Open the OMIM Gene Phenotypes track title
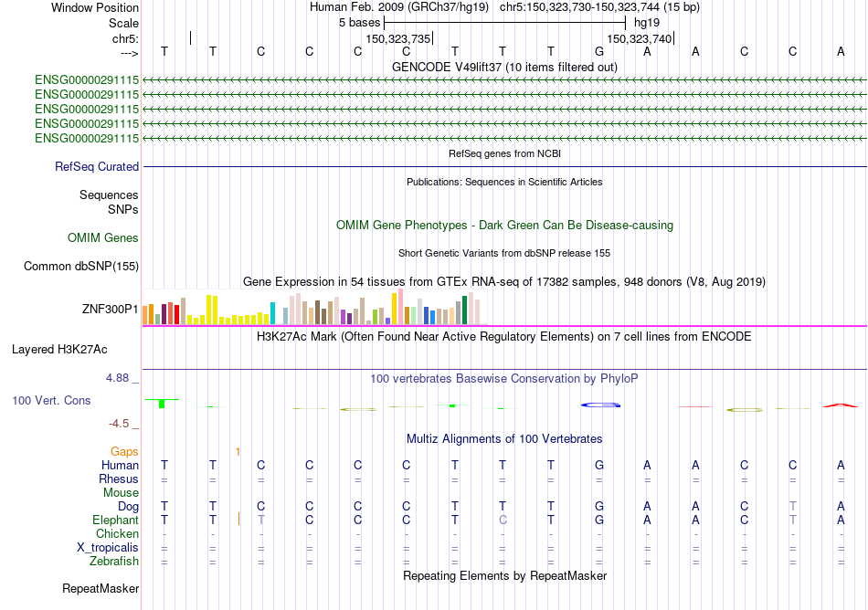 click(504, 225)
